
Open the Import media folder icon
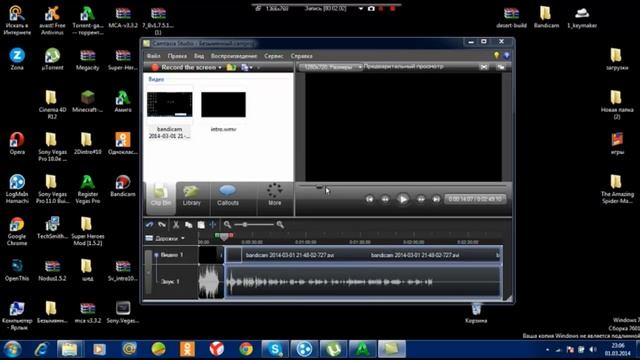(231, 67)
